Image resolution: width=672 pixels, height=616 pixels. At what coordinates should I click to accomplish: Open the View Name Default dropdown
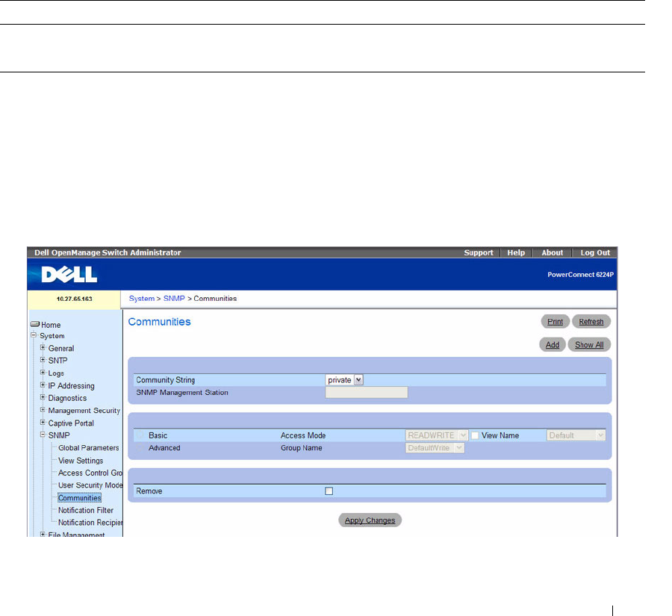(x=576, y=435)
